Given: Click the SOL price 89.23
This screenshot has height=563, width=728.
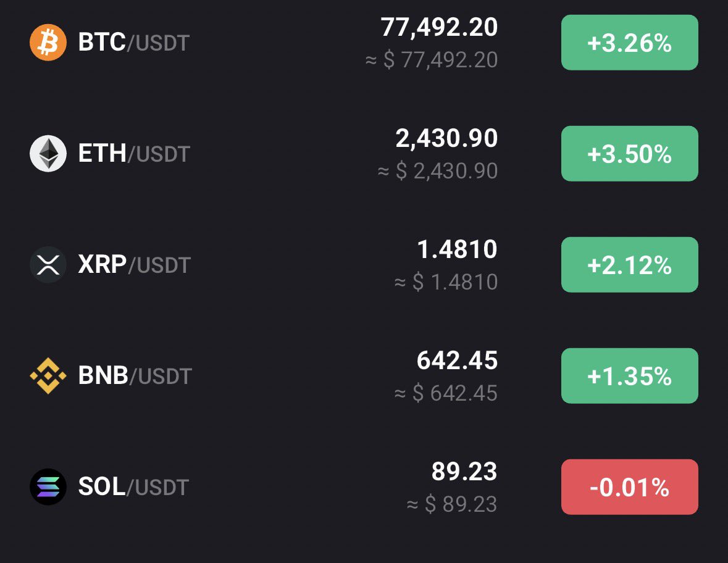Looking at the screenshot, I should (x=464, y=472).
